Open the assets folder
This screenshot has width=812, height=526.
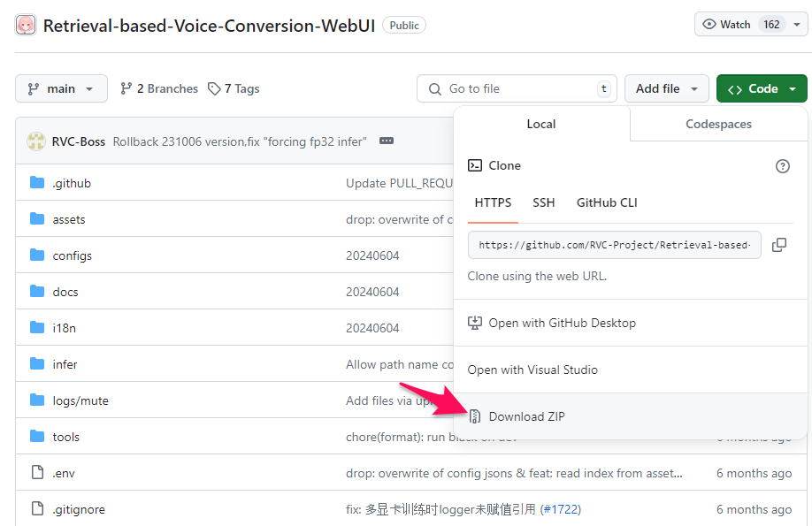[68, 219]
